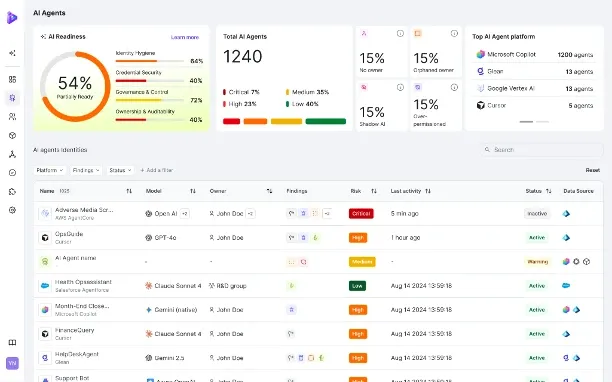Click the info icon on Orphaned owner card

pos(454,34)
